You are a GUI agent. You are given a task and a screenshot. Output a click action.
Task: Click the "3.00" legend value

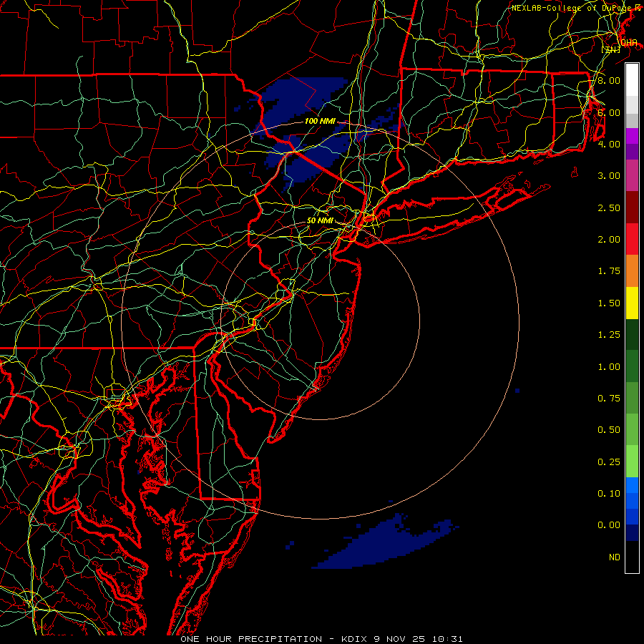tap(609, 176)
